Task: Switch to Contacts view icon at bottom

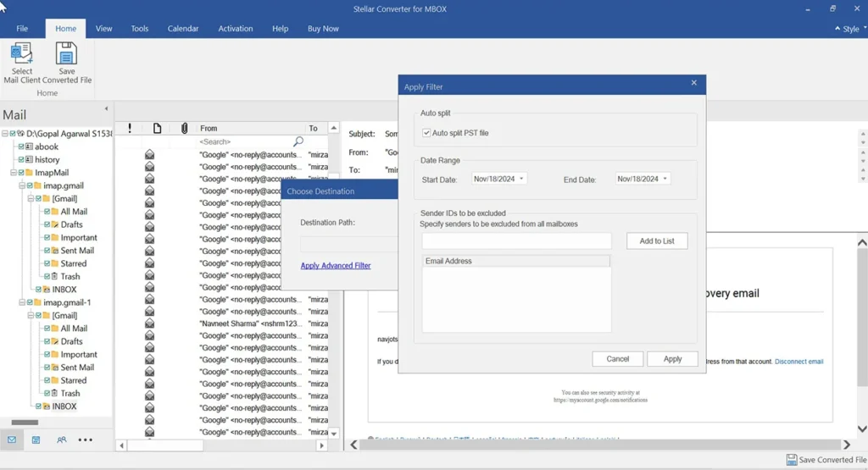Action: click(x=61, y=440)
